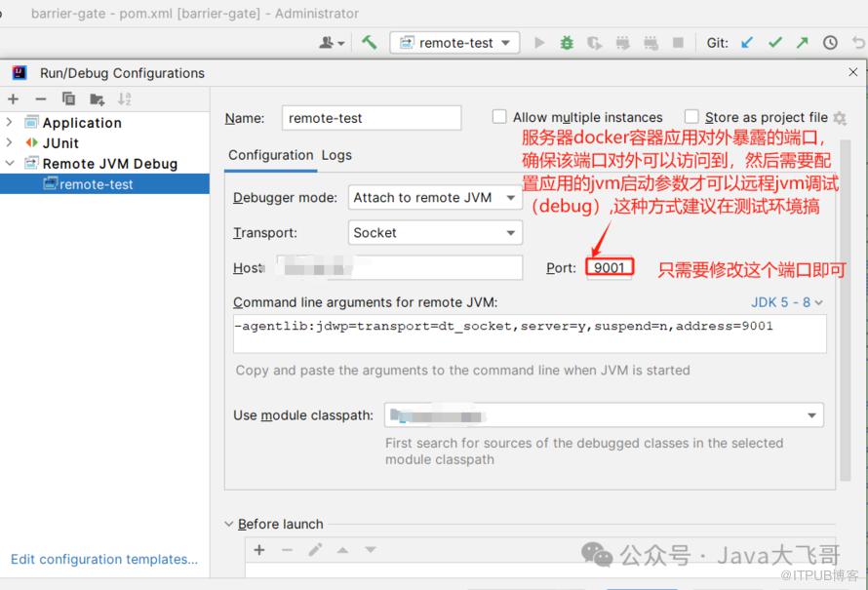
Task: Click the Port input field
Action: pos(610,268)
